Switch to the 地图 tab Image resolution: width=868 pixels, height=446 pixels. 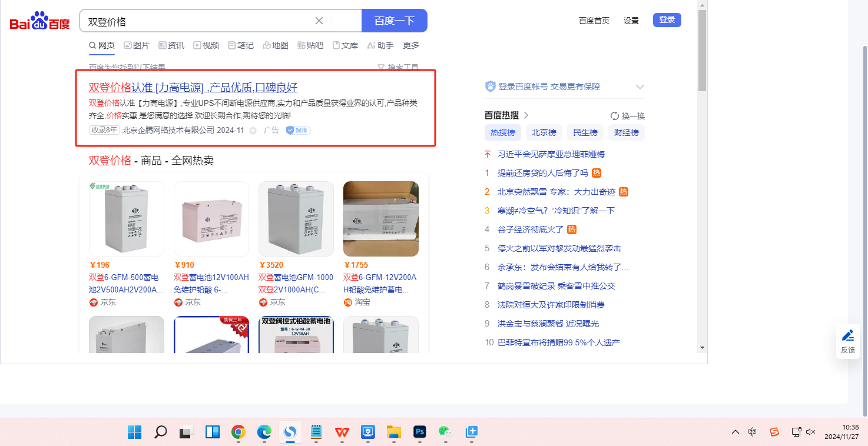[276, 45]
